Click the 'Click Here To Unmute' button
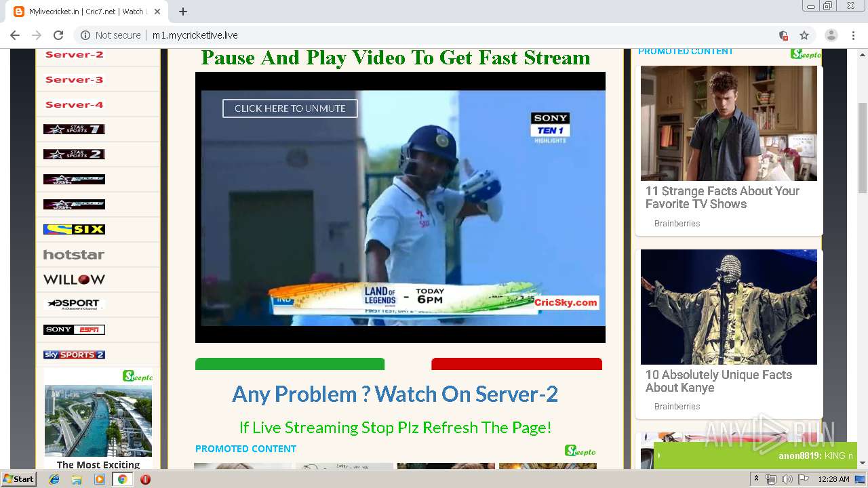 tap(290, 108)
